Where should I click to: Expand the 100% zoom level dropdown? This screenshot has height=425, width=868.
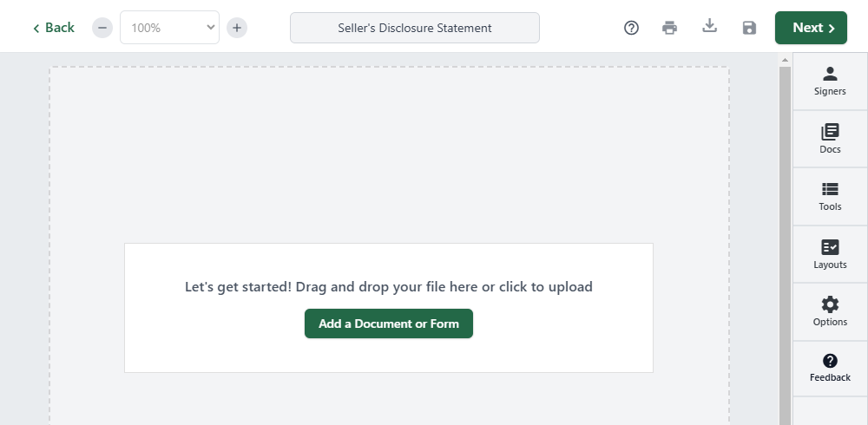170,28
